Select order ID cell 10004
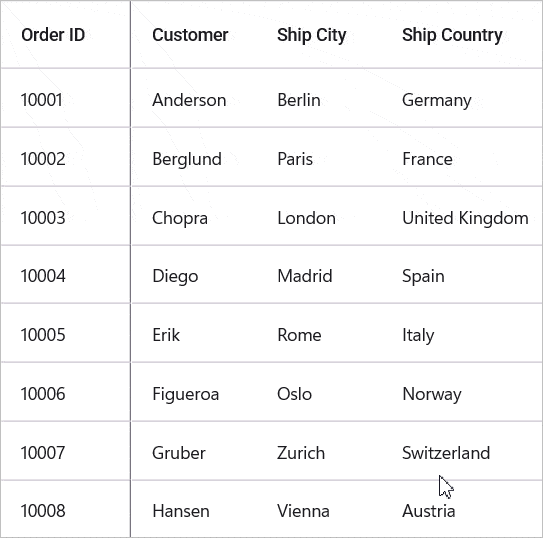Screen dimensions: 543x538 pos(65,275)
